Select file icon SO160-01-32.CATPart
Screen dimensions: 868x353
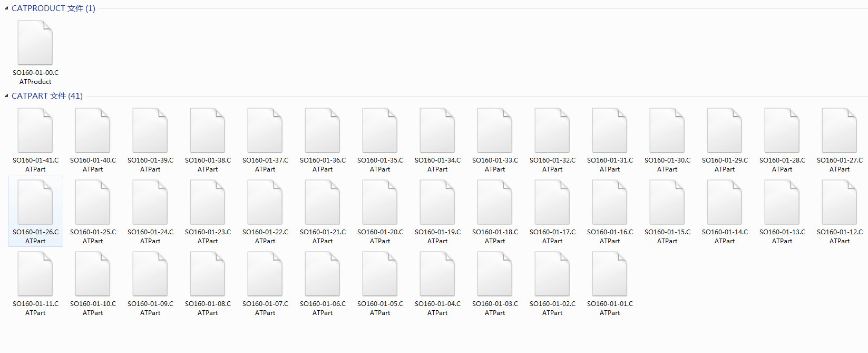click(552, 130)
